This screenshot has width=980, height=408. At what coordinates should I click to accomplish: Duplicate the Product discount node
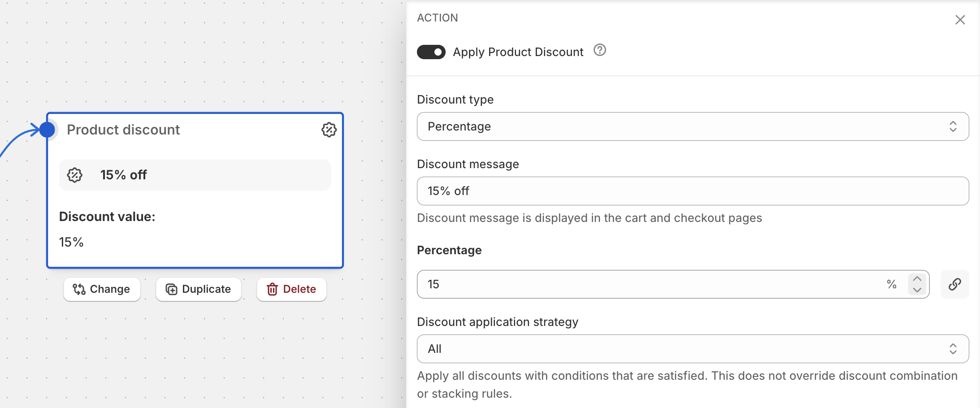click(198, 289)
